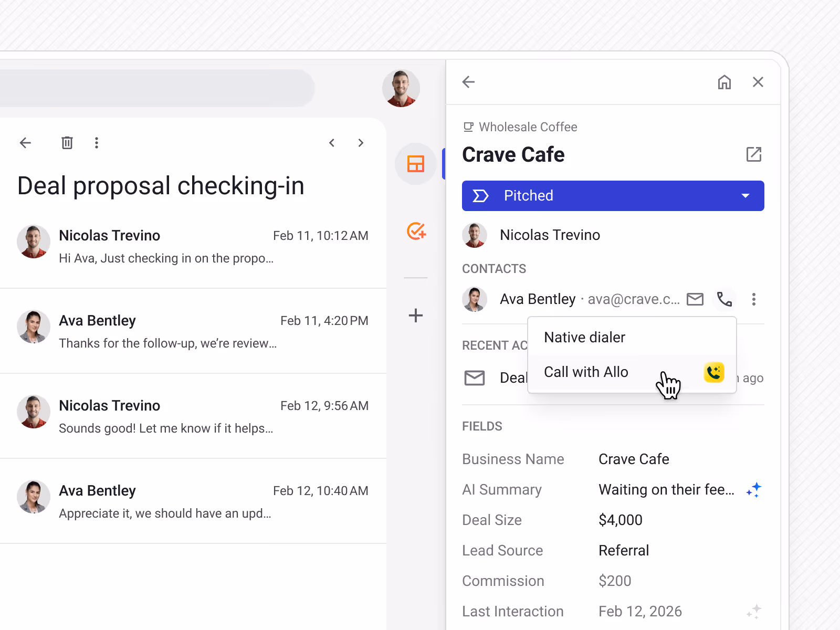Click Ava Bentley's avatar in Contacts section
Viewport: 840px width, 630px height.
475,299
